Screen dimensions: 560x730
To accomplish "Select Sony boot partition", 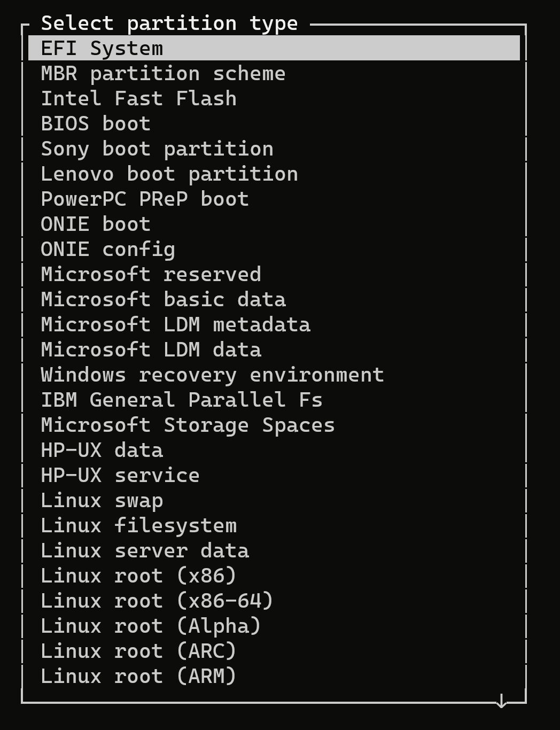I will coord(157,149).
